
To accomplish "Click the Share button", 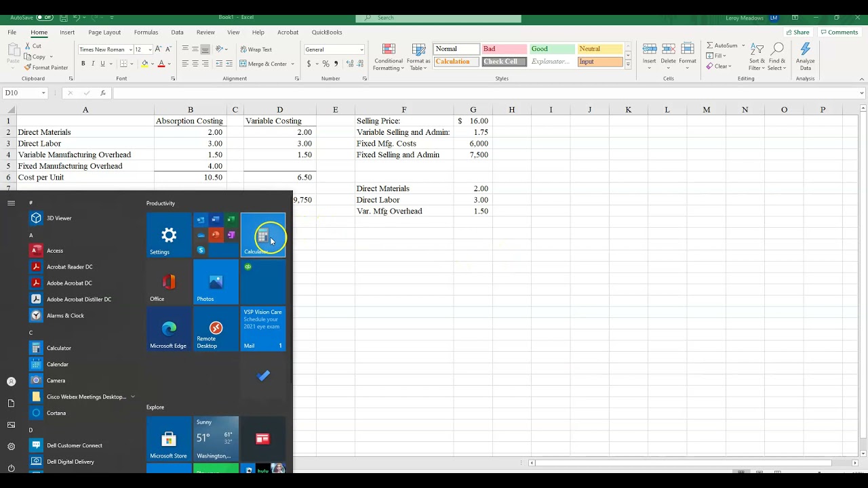I will (x=797, y=32).
